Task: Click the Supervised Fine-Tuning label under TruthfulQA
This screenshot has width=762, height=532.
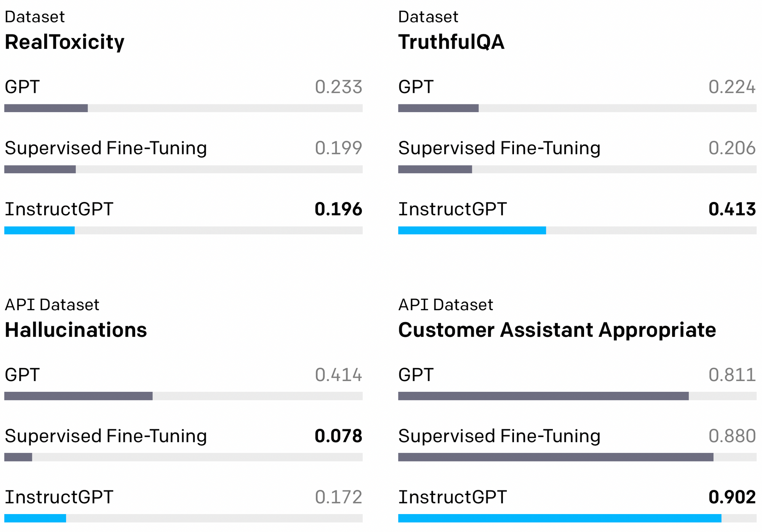Action: [x=499, y=148]
